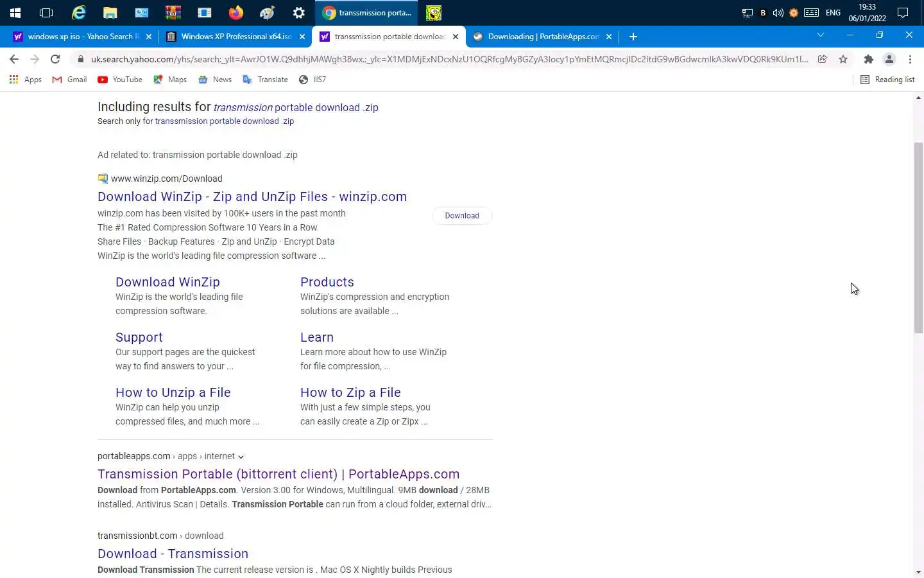
Task: Open the Extensions puzzle icon
Action: (868, 59)
